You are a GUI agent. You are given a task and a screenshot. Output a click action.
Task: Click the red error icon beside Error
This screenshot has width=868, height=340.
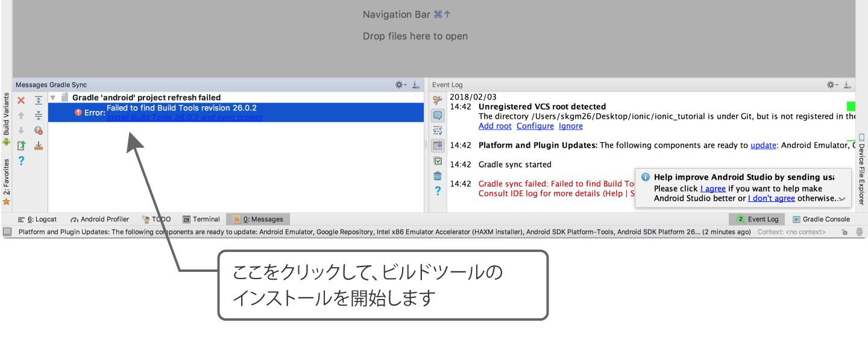click(x=78, y=113)
